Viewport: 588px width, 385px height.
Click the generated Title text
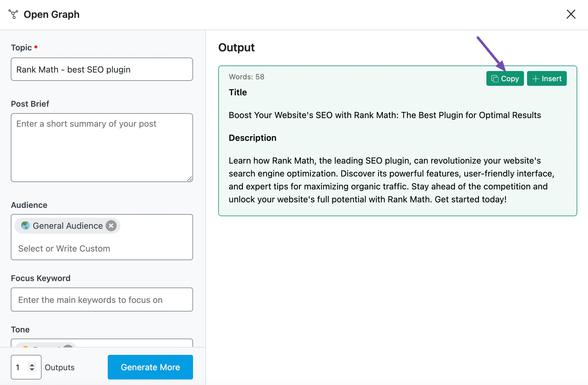(385, 115)
